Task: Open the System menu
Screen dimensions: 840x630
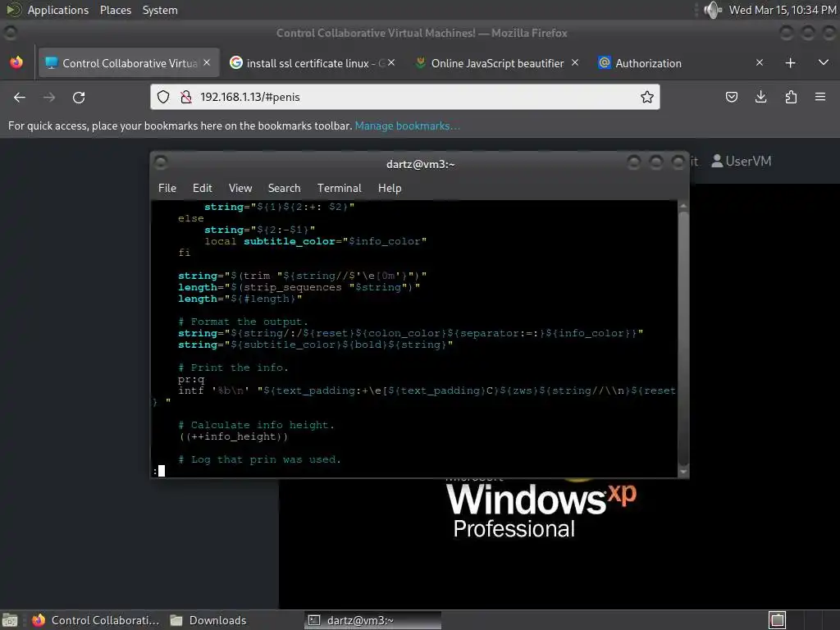Action: point(160,10)
